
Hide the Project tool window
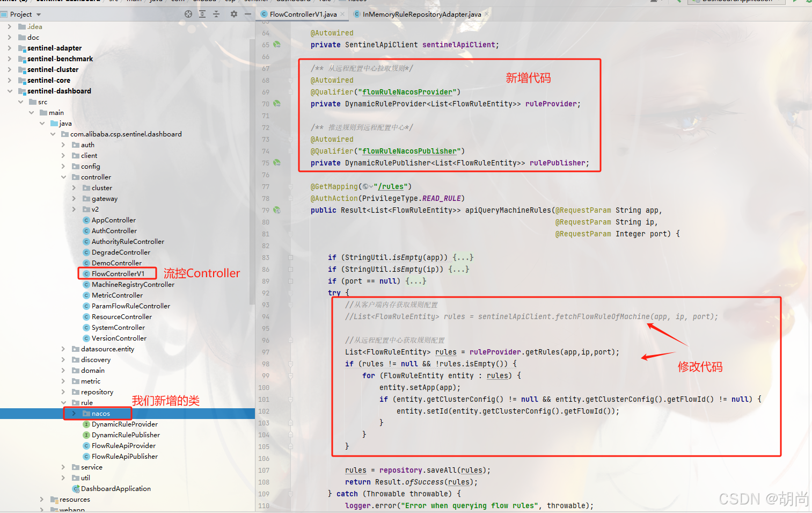(x=247, y=14)
